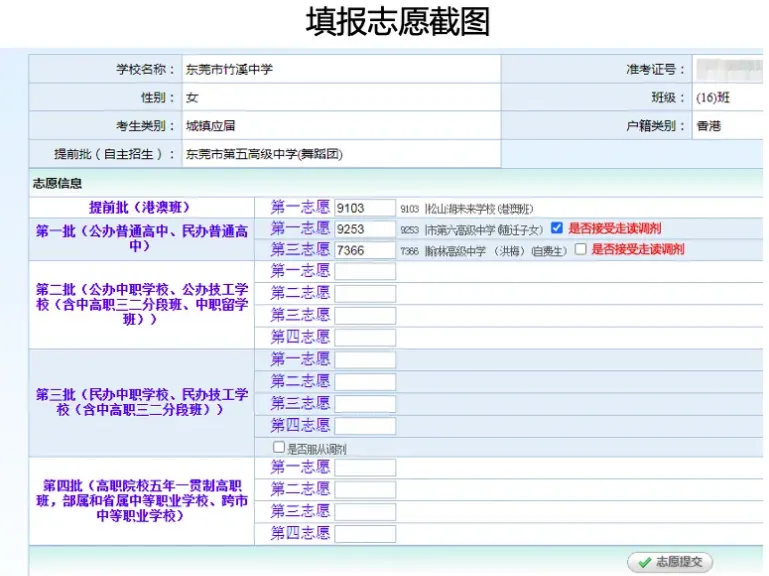
Task: Click the 填报志愿截图 page title
Action: tap(398, 22)
